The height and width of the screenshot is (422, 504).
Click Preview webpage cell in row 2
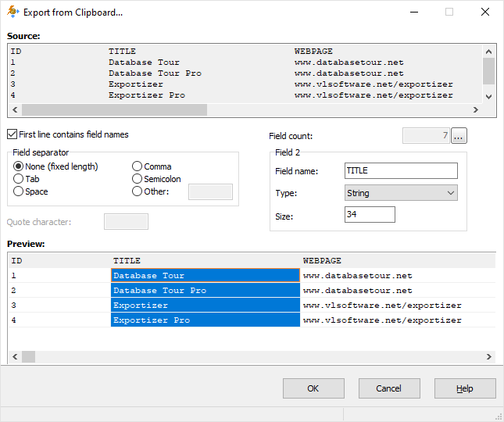(398, 290)
